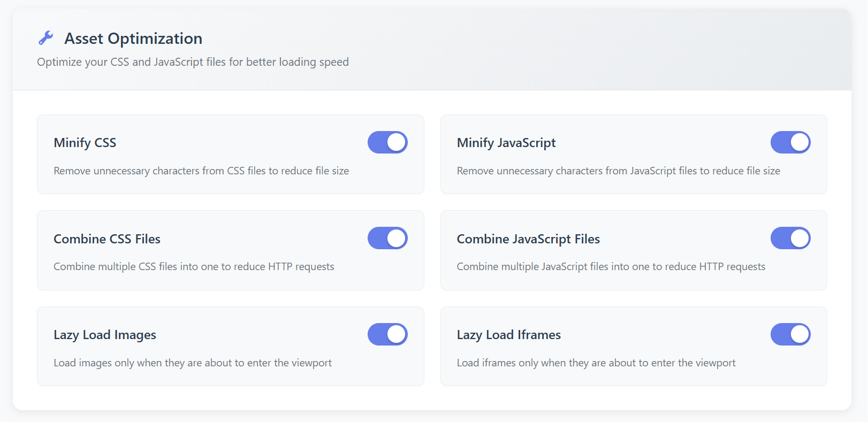868x422 pixels.
Task: Click 'Load images only when they are about' description
Action: 193,363
